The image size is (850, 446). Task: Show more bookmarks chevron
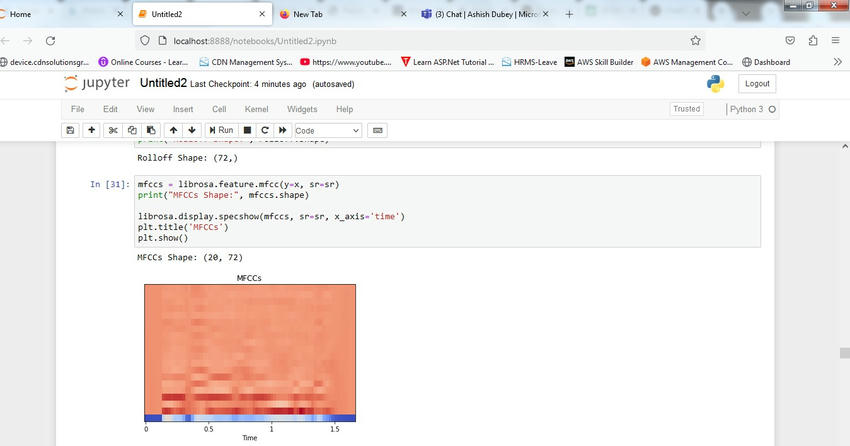[x=837, y=62]
